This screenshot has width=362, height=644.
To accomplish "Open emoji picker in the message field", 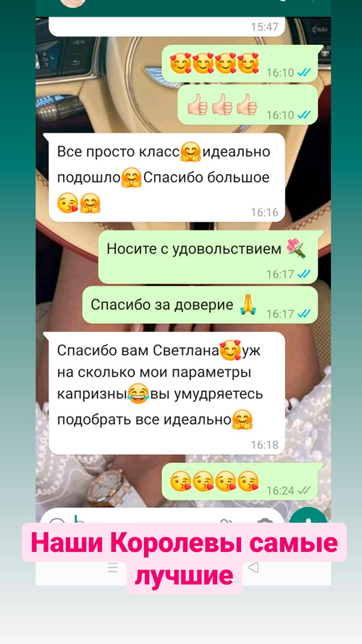I will point(57,522).
